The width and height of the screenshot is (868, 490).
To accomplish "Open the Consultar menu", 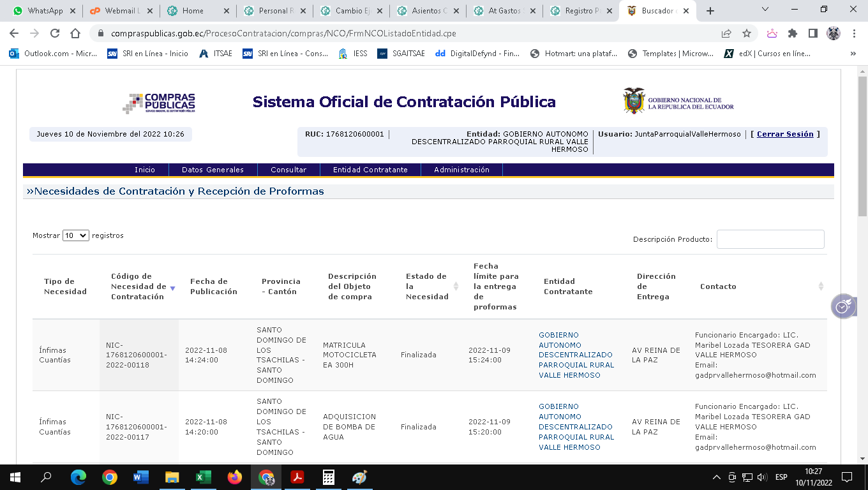I will coord(288,170).
